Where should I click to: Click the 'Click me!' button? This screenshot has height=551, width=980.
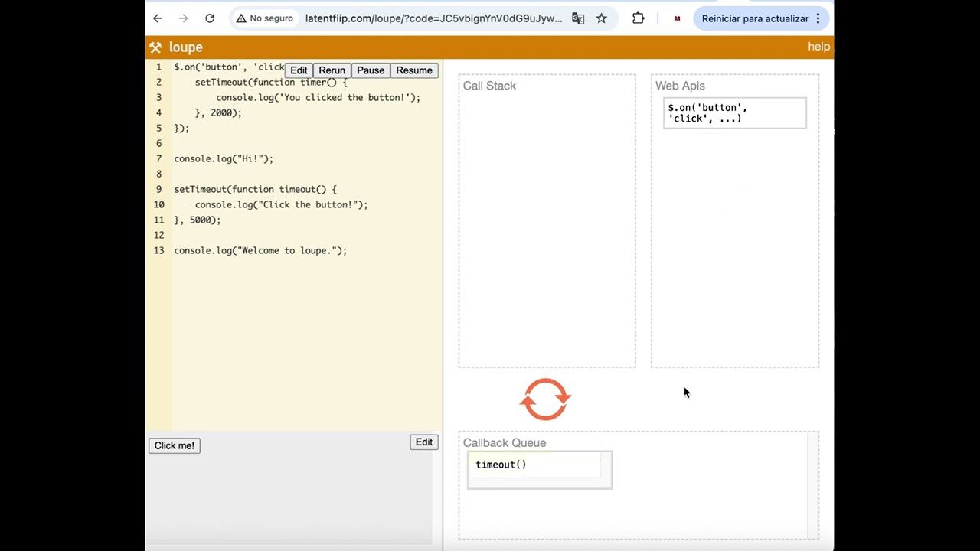coord(175,445)
